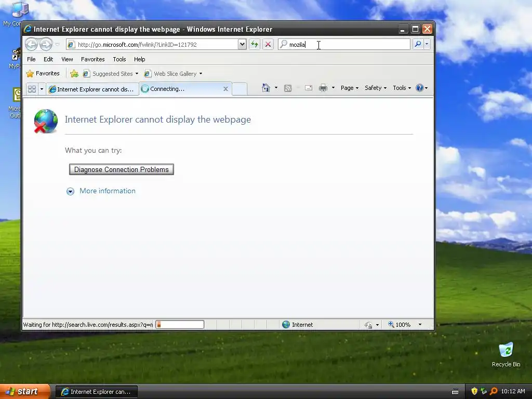The width and height of the screenshot is (532, 399).
Task: Click Add to Favorites Bar icon
Action: 74,73
